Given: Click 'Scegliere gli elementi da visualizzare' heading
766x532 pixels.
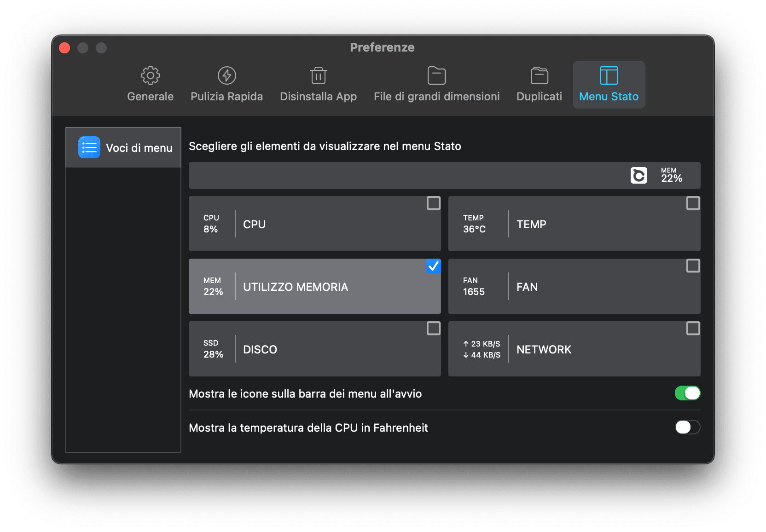Looking at the screenshot, I should pos(325,146).
